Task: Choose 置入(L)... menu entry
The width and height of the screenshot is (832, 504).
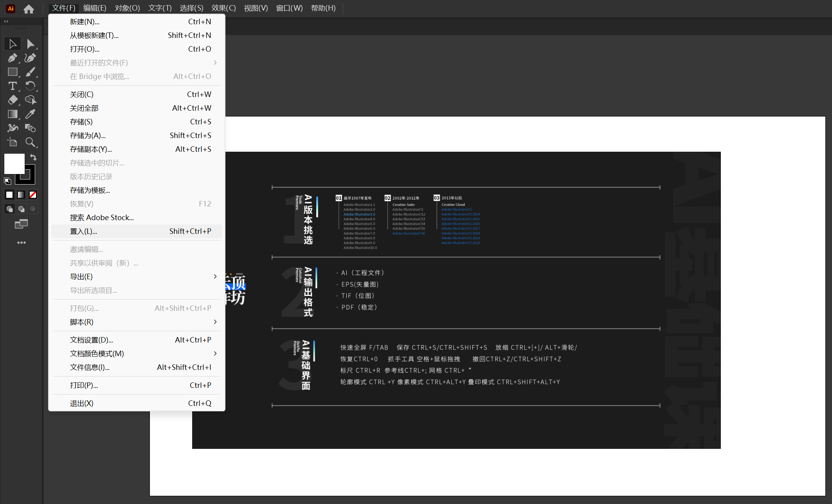Action: pos(137,231)
